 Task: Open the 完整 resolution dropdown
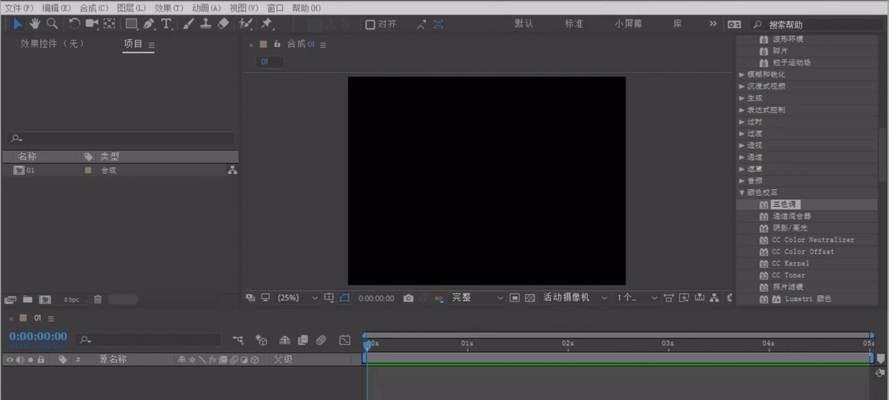[x=474, y=298]
